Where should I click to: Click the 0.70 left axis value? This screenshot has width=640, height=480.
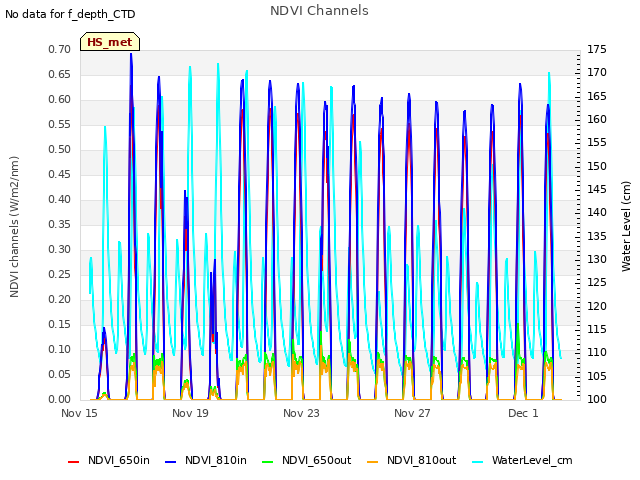coord(60,49)
